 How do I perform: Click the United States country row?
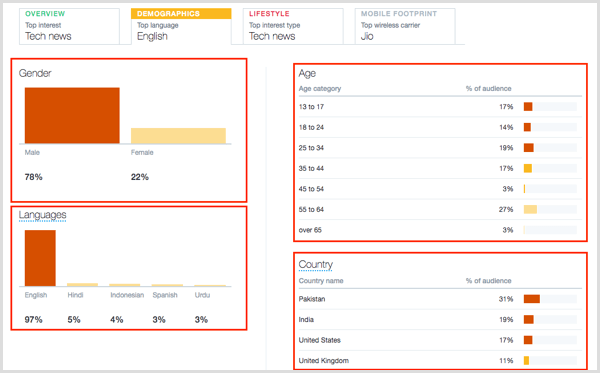point(440,340)
